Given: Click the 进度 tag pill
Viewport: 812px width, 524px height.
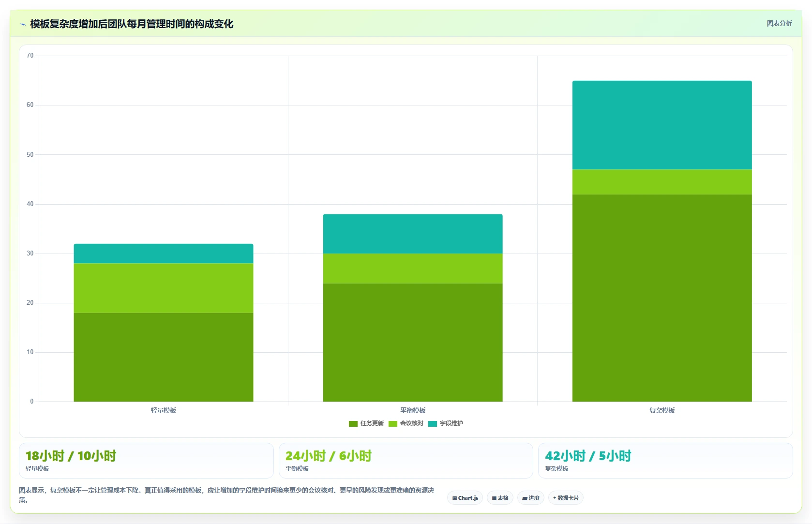Looking at the screenshot, I should (x=531, y=498).
